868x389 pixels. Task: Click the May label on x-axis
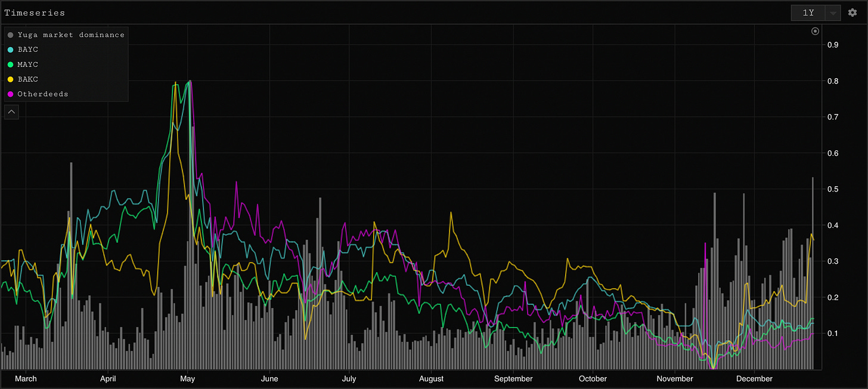click(188, 379)
